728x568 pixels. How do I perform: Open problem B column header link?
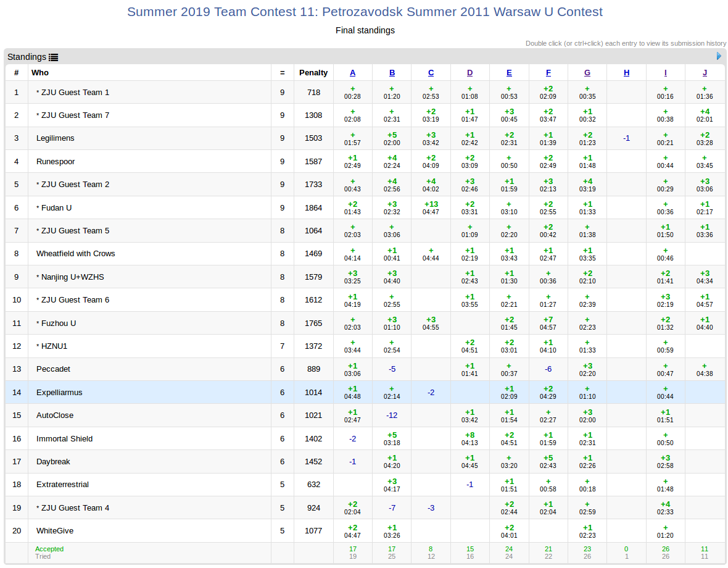coord(392,73)
